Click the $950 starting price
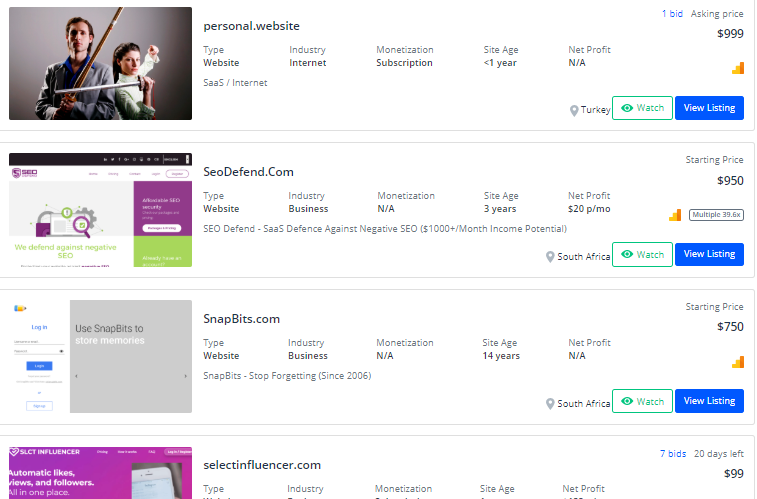Viewport: 757px width, 499px height. (x=730, y=180)
